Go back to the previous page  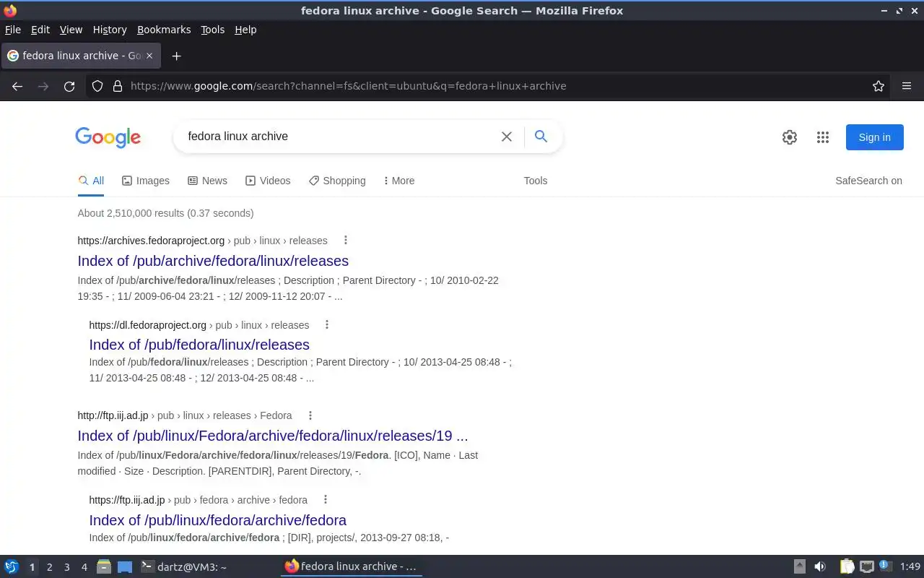click(17, 86)
